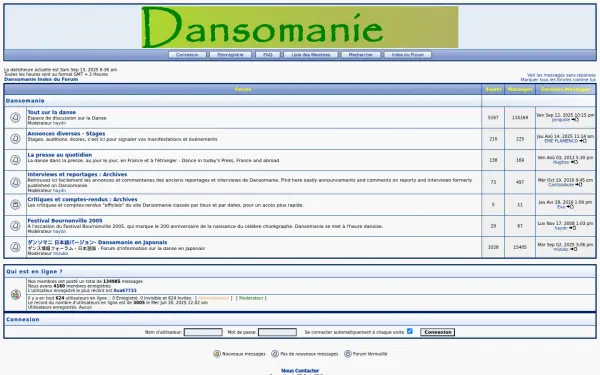This screenshot has height=375, width=600.
Task: Click the locked forum icon for Critiques et comptes-rendus
Action: point(15,204)
